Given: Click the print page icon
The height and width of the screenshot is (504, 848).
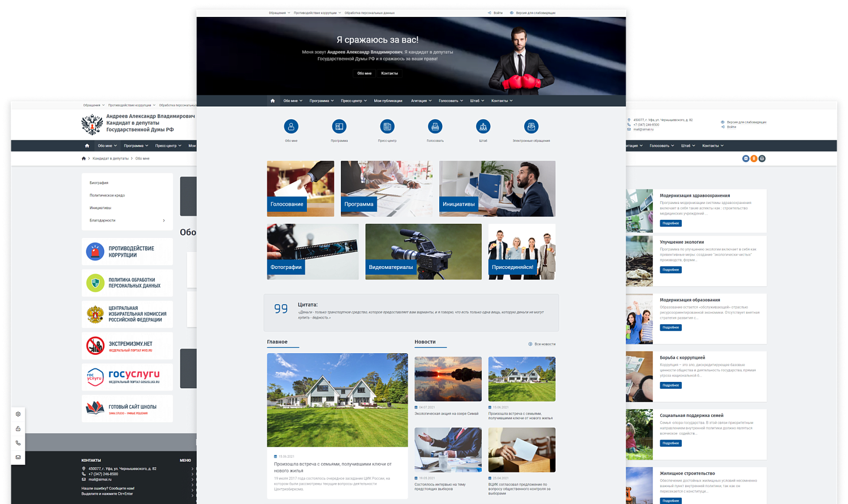Looking at the screenshot, I should click(762, 159).
